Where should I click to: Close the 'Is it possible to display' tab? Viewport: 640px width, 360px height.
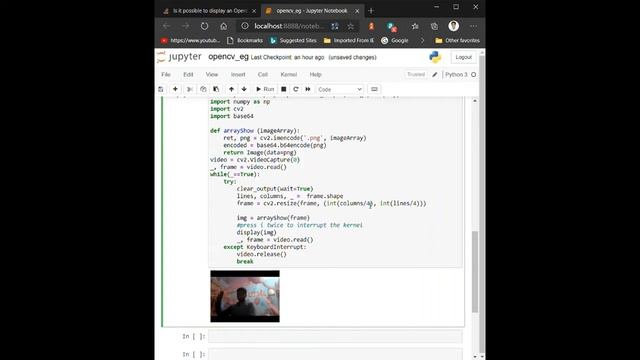coord(254,11)
